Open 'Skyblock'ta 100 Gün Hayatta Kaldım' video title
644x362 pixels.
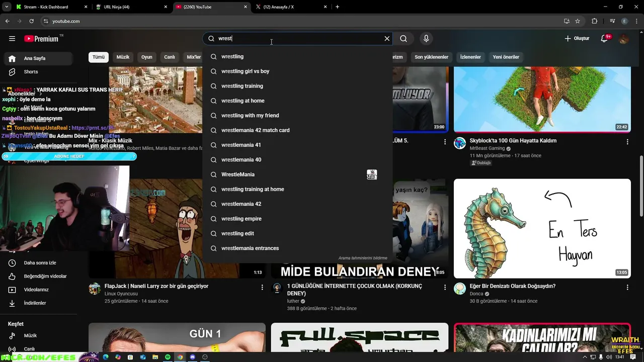[x=513, y=141]
